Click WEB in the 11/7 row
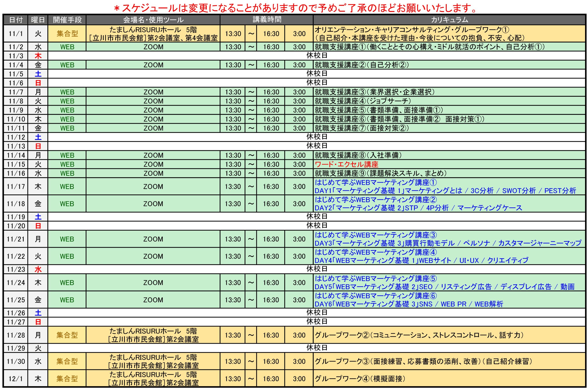588x390 pixels. pyautogui.click(x=67, y=92)
